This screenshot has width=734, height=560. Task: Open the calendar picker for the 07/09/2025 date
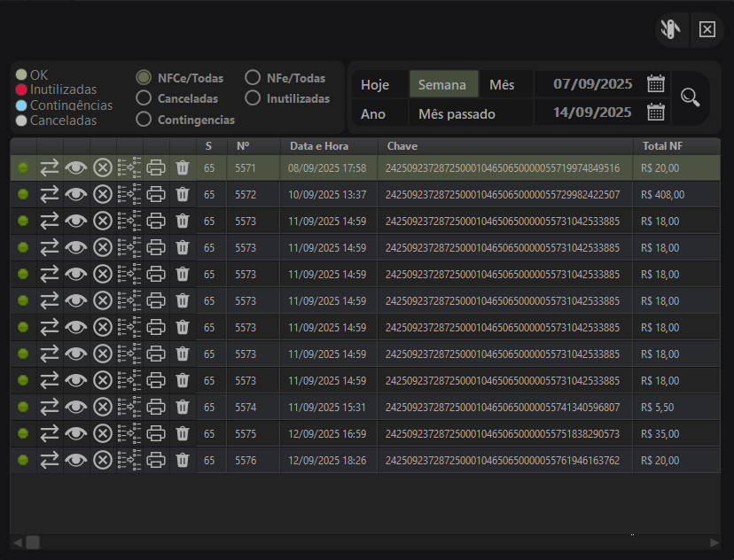(x=656, y=84)
